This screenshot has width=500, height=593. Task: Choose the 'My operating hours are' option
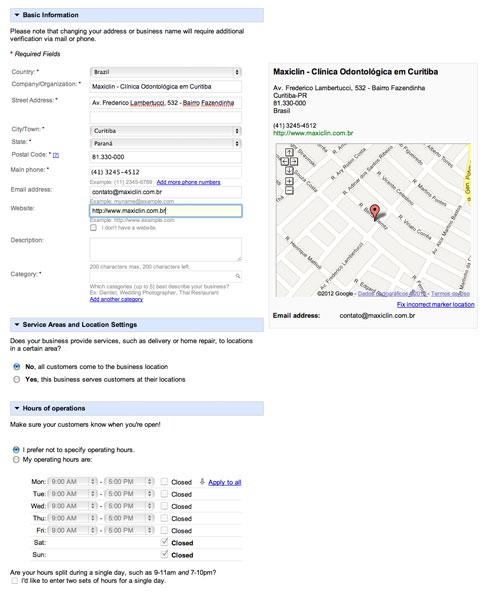point(16,459)
